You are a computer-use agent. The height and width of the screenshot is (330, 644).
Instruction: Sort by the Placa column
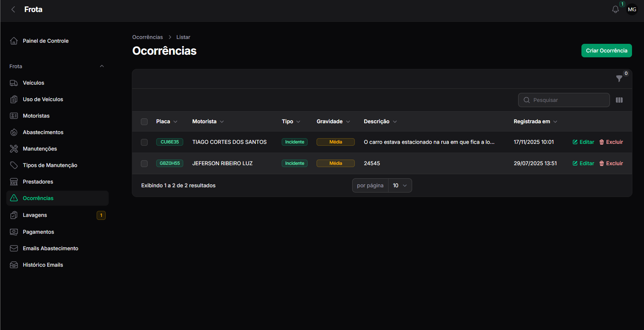pyautogui.click(x=167, y=121)
